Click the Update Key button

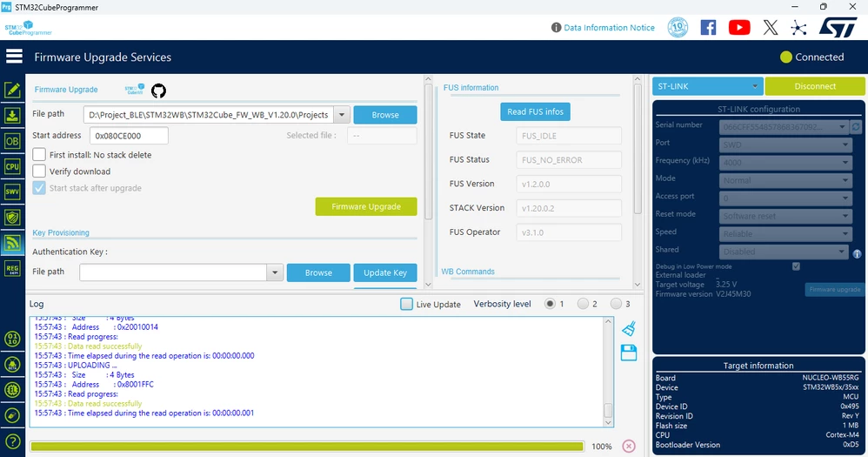[385, 272]
